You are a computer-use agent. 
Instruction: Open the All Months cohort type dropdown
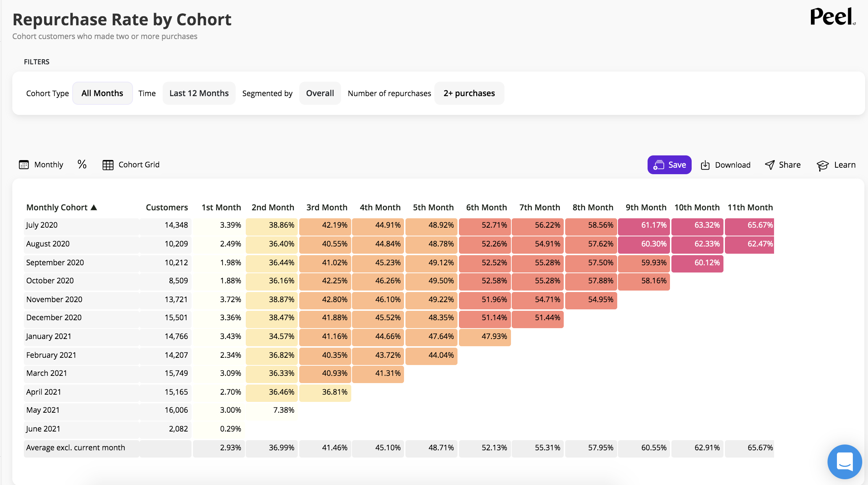102,93
